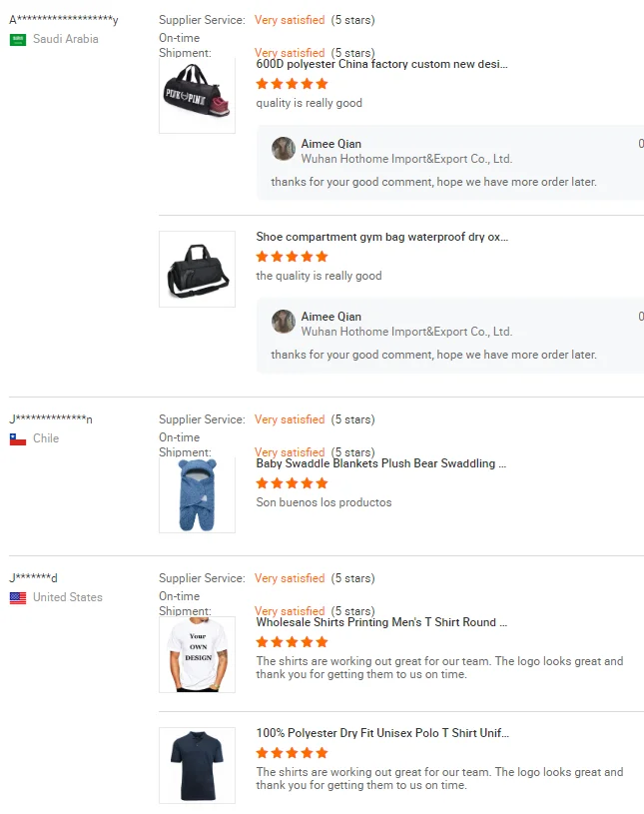Open the 100% Polyester Dry Fit Polo link
Image resolution: width=644 pixels, height=814 pixels.
(x=381, y=733)
